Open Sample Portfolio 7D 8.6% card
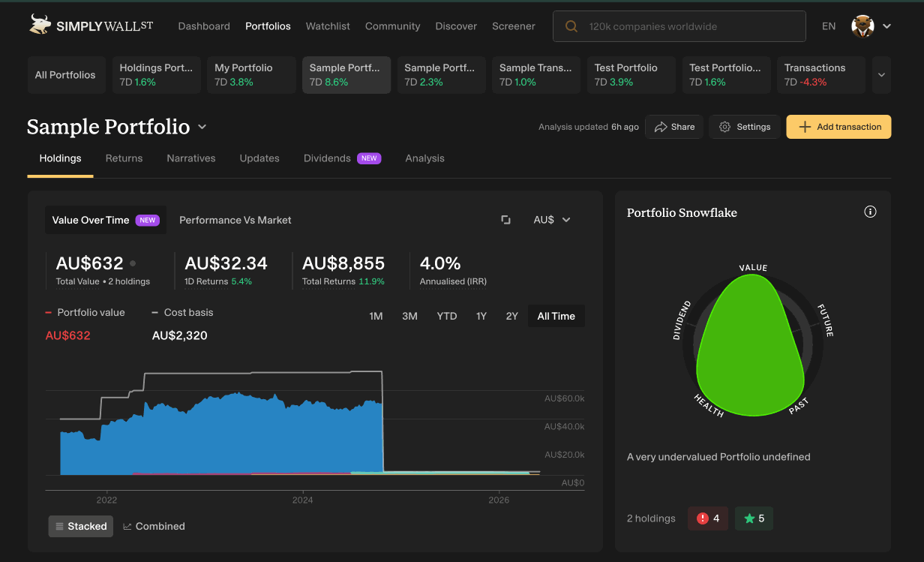Screen dimensions: 924x562 click(346, 75)
